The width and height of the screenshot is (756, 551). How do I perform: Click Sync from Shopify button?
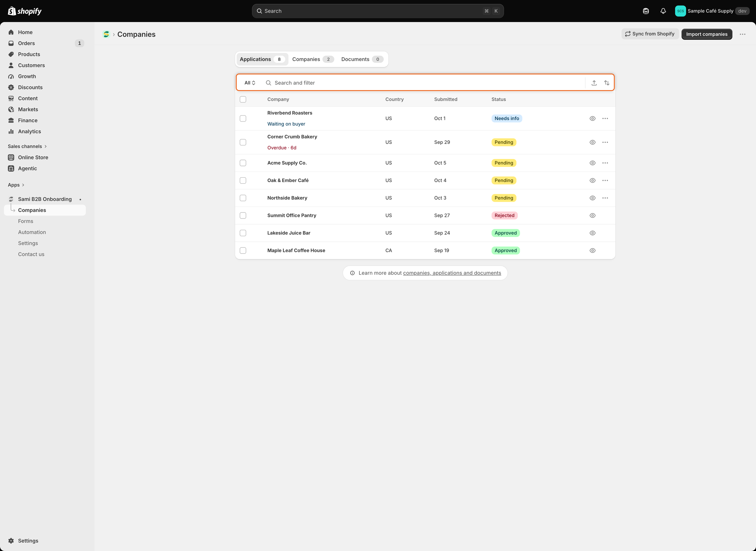pyautogui.click(x=650, y=34)
